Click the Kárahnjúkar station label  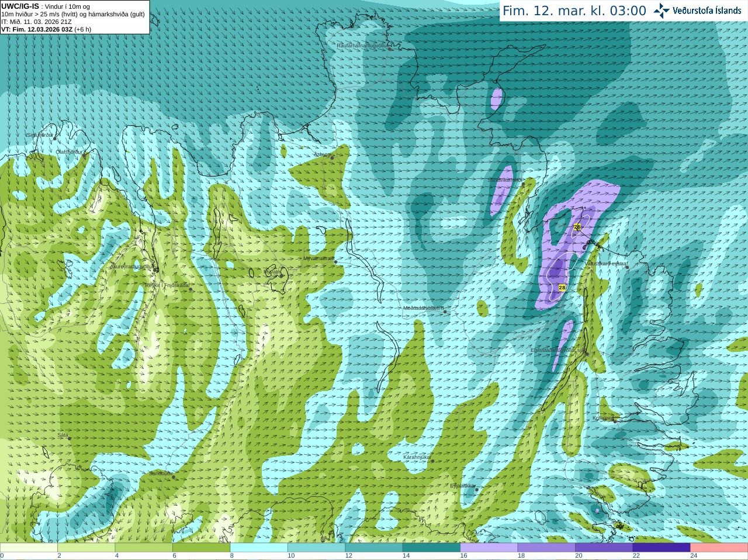pyautogui.click(x=417, y=457)
